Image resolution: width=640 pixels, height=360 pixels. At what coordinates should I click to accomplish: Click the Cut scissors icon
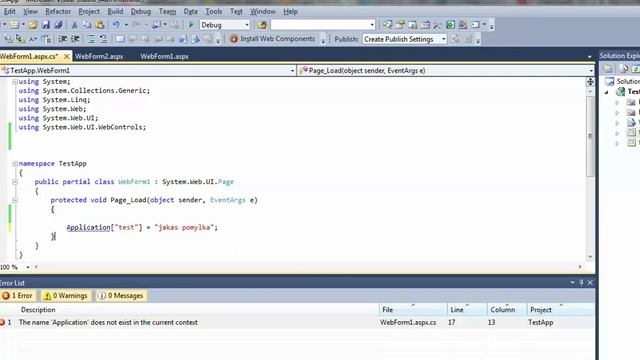74,25
